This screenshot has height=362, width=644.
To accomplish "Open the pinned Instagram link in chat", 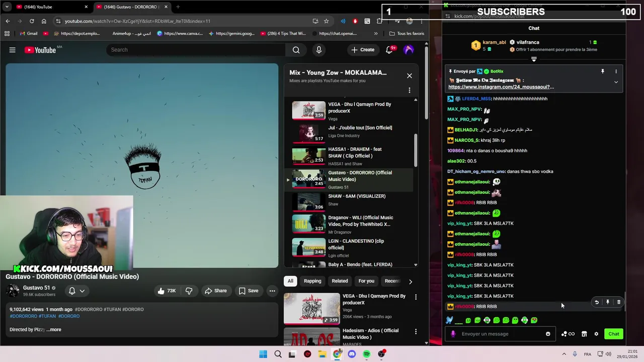I will point(501,87).
